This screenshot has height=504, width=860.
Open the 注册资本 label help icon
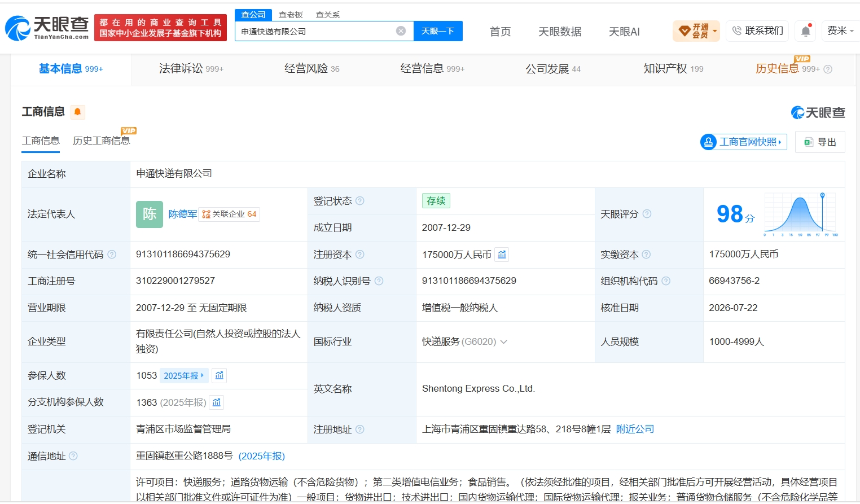[360, 255]
